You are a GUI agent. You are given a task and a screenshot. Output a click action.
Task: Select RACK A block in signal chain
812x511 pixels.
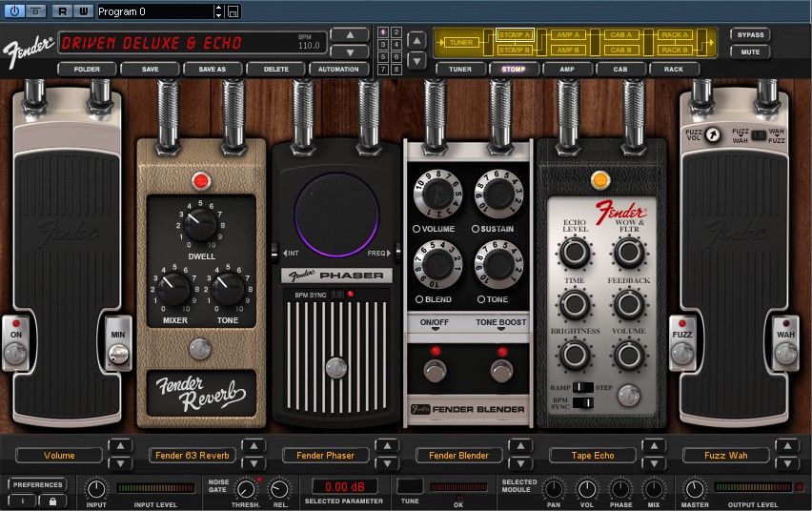click(674, 34)
